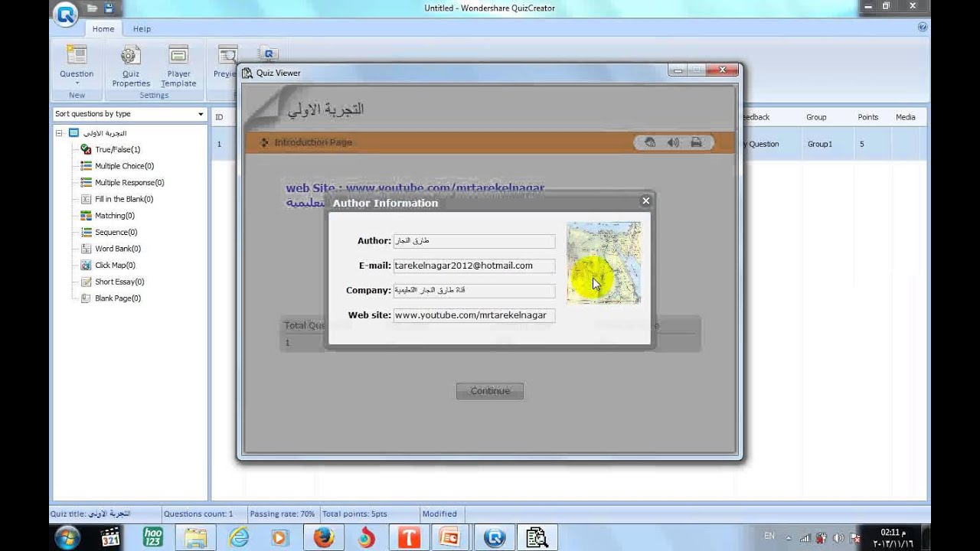The image size is (980, 551).
Task: Click the Group1 cell in the question row
Action: pyautogui.click(x=819, y=144)
